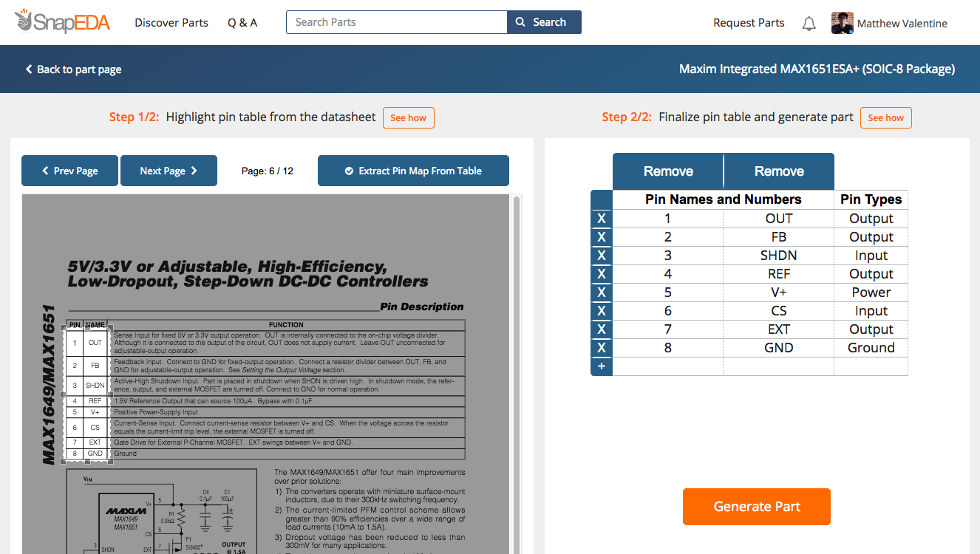Open Discover Parts menu
Image resolution: width=980 pixels, height=554 pixels.
(x=171, y=22)
